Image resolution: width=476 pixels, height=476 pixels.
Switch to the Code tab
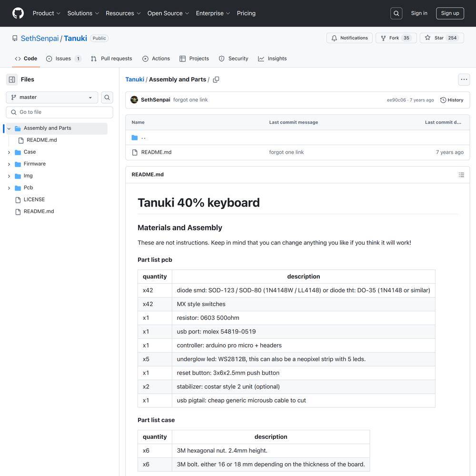coord(26,59)
